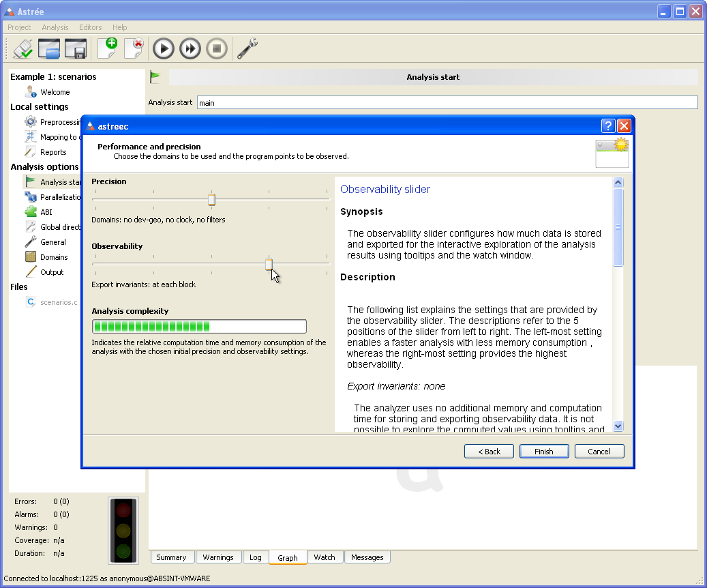Switch to the Log tab
Screen dimensions: 707x588
pyautogui.click(x=256, y=557)
